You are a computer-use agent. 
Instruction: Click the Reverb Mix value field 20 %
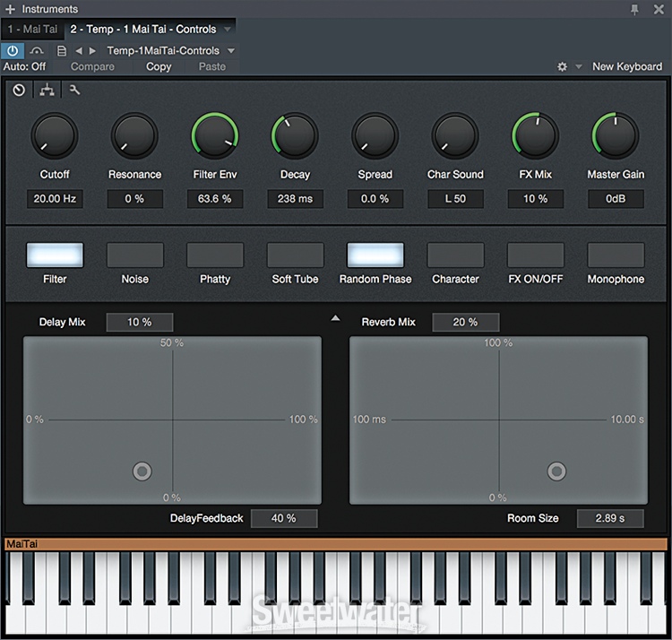(x=466, y=322)
